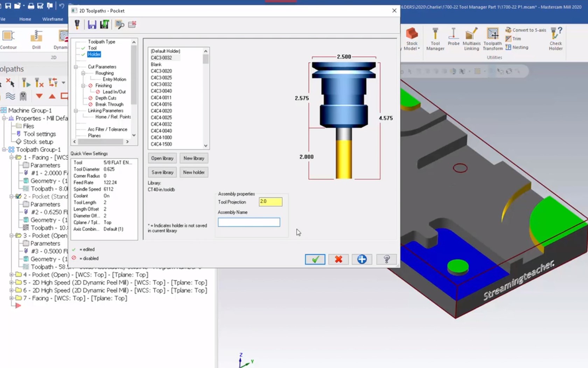Click the Tool Projection value field
This screenshot has height=368, width=588.
pyautogui.click(x=270, y=202)
